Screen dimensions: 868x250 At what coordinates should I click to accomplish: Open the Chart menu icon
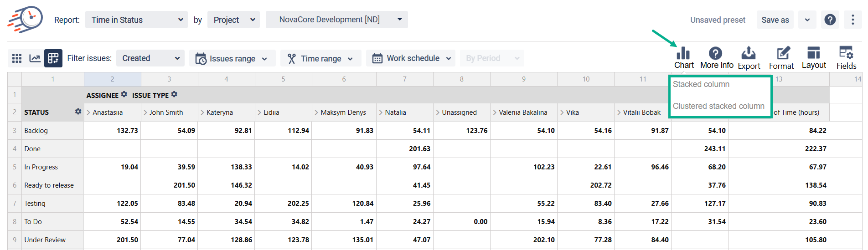(683, 54)
